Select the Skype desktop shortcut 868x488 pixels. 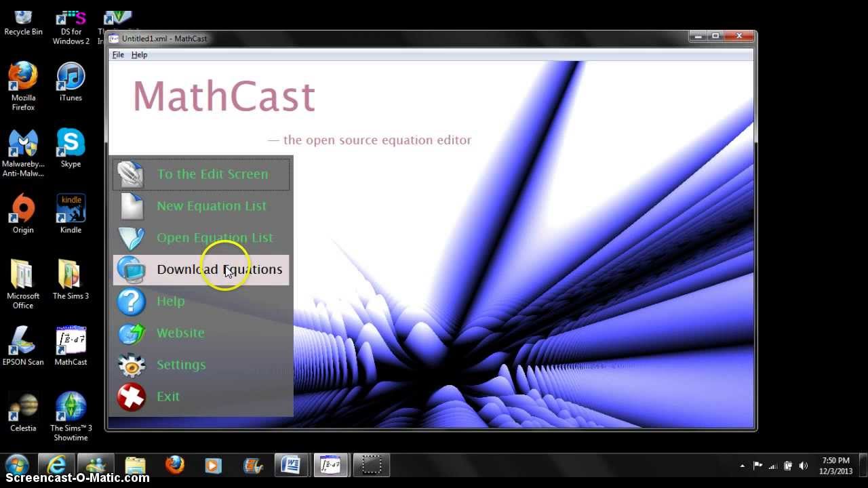(71, 148)
